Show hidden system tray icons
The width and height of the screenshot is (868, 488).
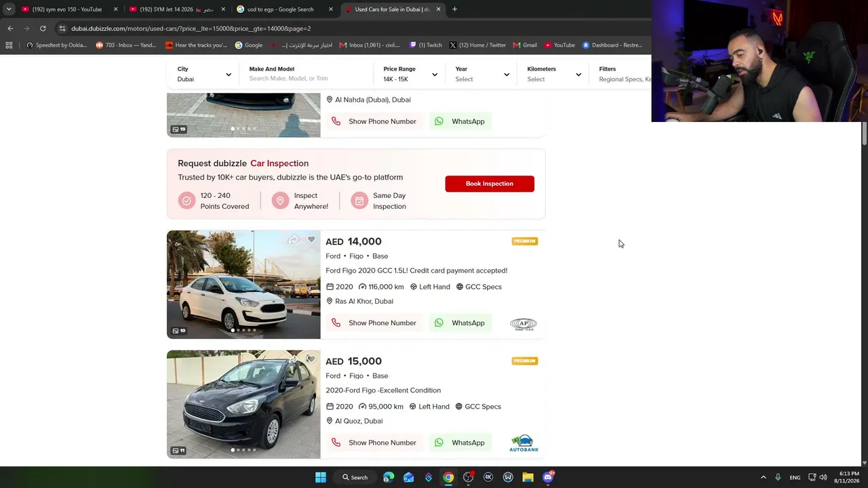(763, 477)
